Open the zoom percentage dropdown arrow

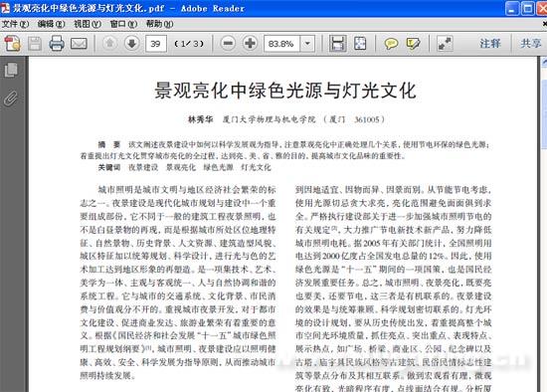pyautogui.click(x=307, y=44)
